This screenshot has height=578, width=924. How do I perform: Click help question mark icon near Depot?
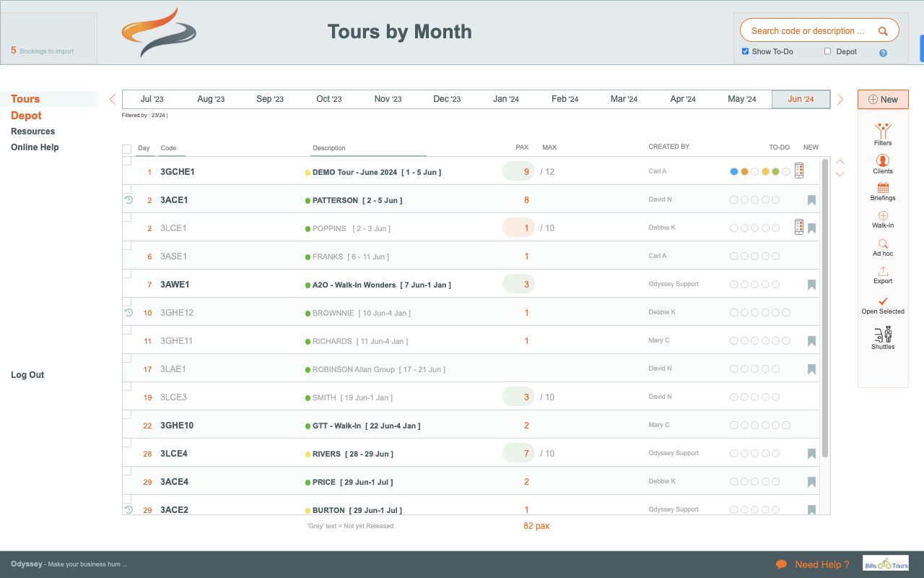tap(883, 53)
